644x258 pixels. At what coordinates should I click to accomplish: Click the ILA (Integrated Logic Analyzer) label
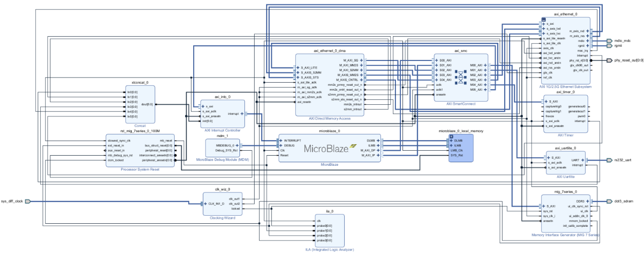click(x=330, y=249)
